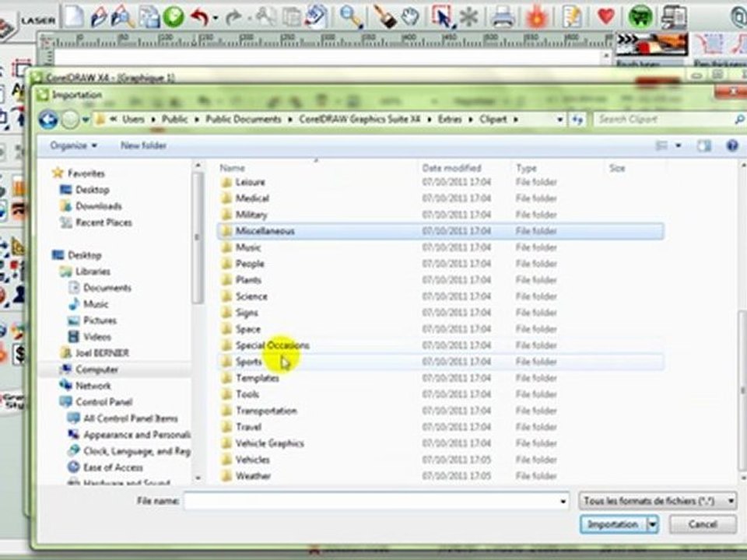Select the Leisure folder

440,182
